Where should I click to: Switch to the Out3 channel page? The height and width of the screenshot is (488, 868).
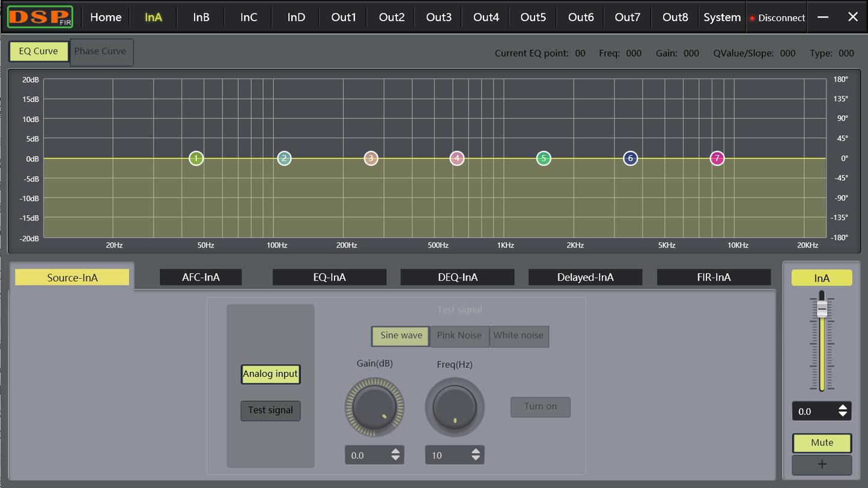[x=439, y=17]
